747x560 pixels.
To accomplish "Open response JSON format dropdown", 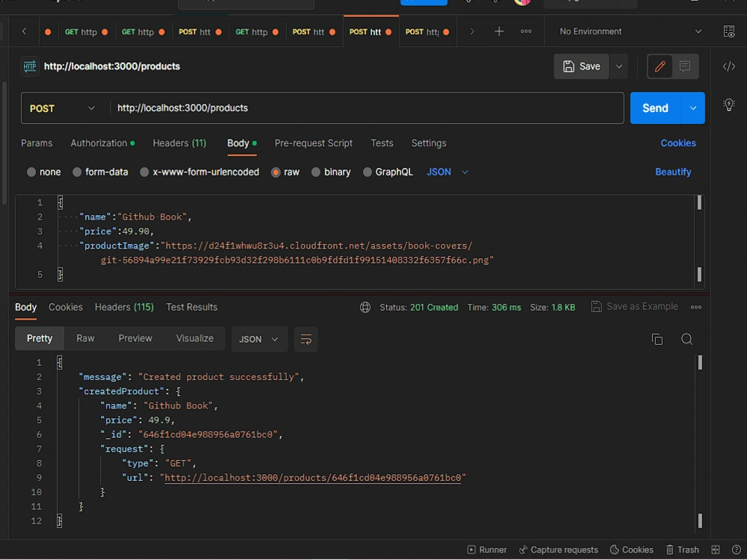I will (259, 339).
